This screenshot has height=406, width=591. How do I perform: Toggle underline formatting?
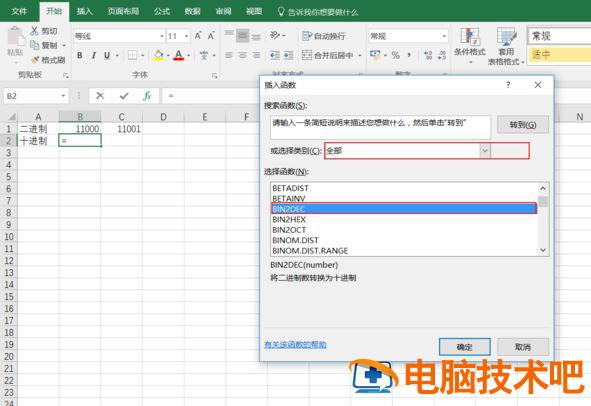(x=107, y=55)
